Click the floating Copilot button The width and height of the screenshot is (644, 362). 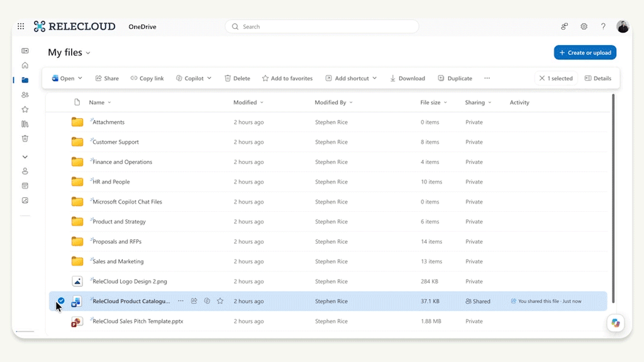[615, 323]
